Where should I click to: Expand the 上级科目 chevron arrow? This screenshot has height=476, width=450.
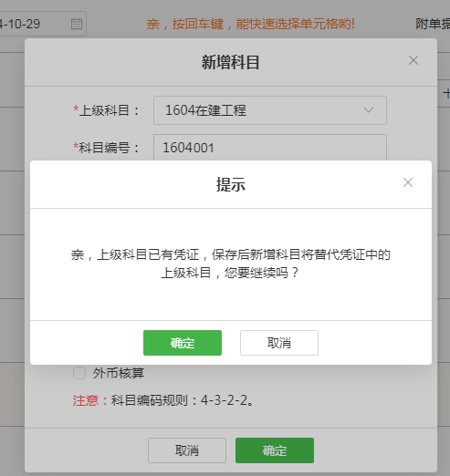click(x=369, y=110)
